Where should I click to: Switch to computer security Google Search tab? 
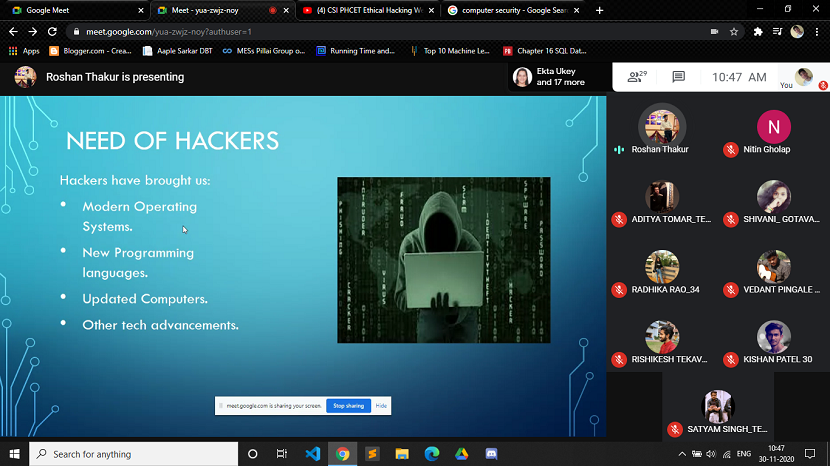(x=512, y=10)
